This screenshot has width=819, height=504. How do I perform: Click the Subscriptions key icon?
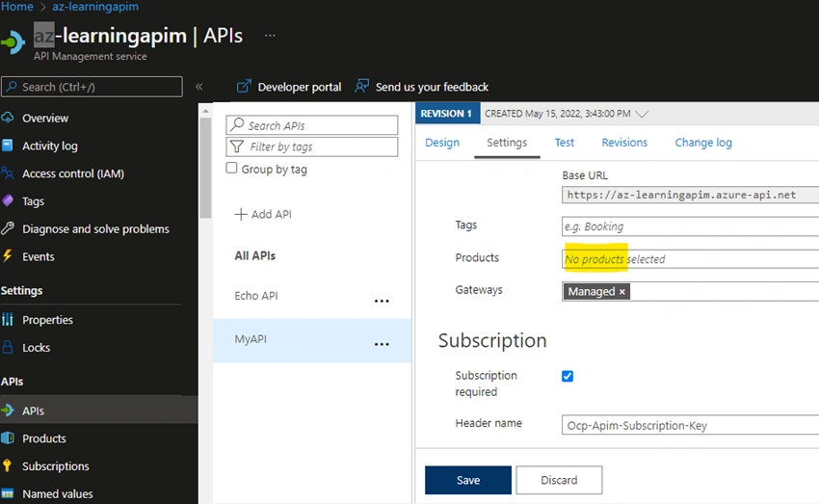[x=7, y=465]
